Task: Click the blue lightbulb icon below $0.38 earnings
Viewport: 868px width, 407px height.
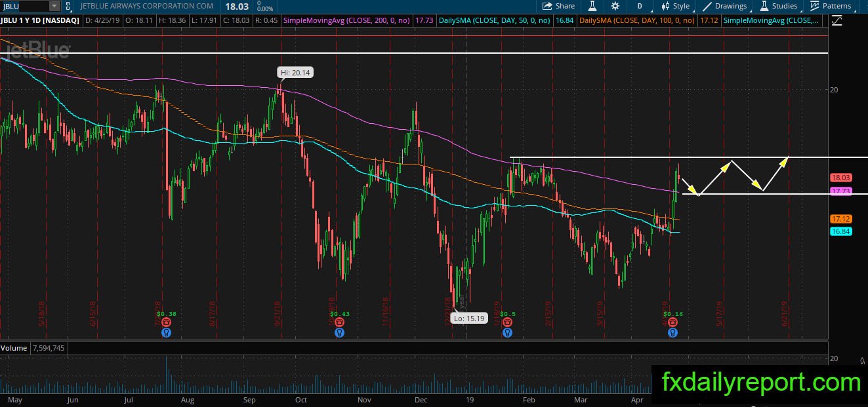Action: tap(167, 332)
